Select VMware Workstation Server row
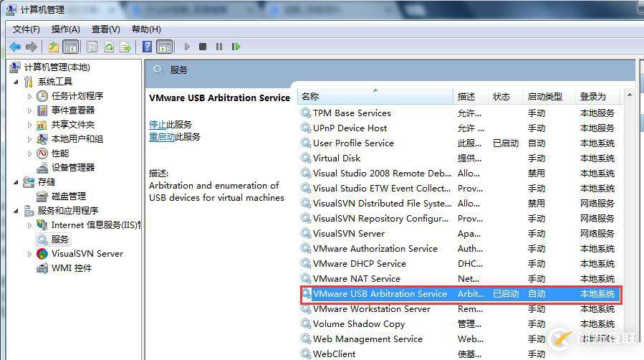The image size is (644, 360). [460, 309]
